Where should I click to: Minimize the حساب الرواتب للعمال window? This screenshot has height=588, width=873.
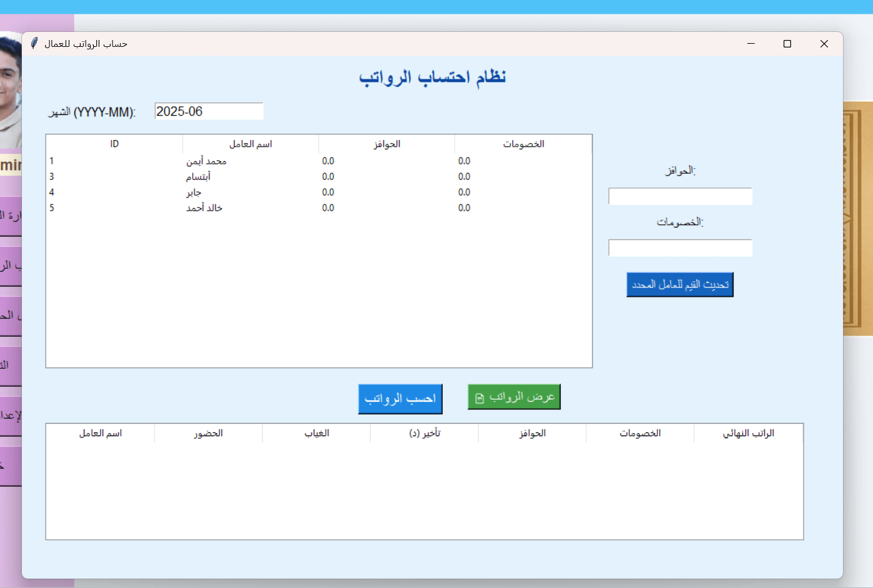751,43
